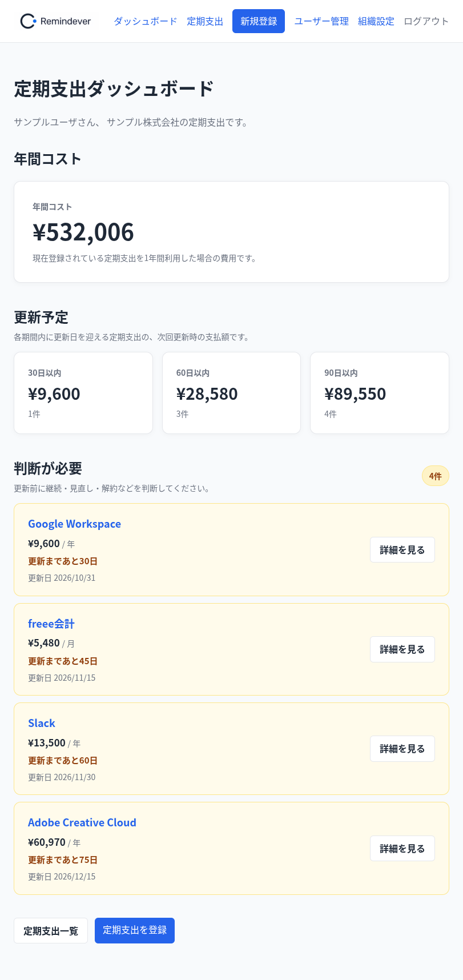Open ダッシュボード in the top navigation
Screen dimensions: 463x980
tap(146, 21)
